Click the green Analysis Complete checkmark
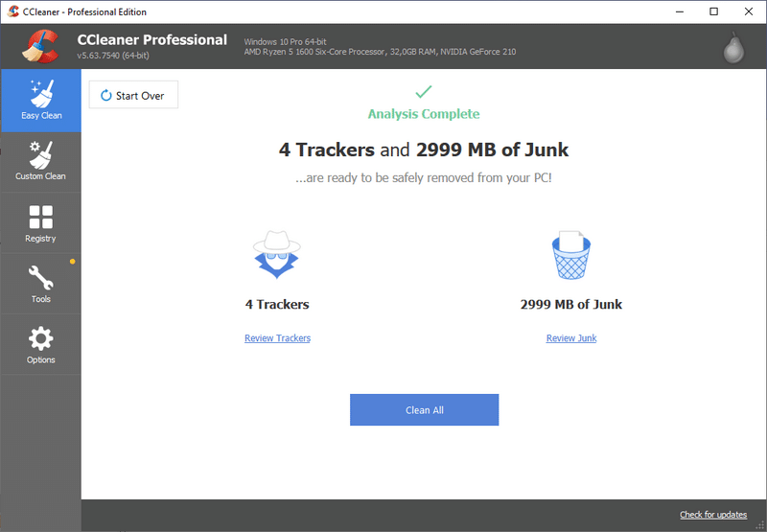767x532 pixels. tap(423, 92)
